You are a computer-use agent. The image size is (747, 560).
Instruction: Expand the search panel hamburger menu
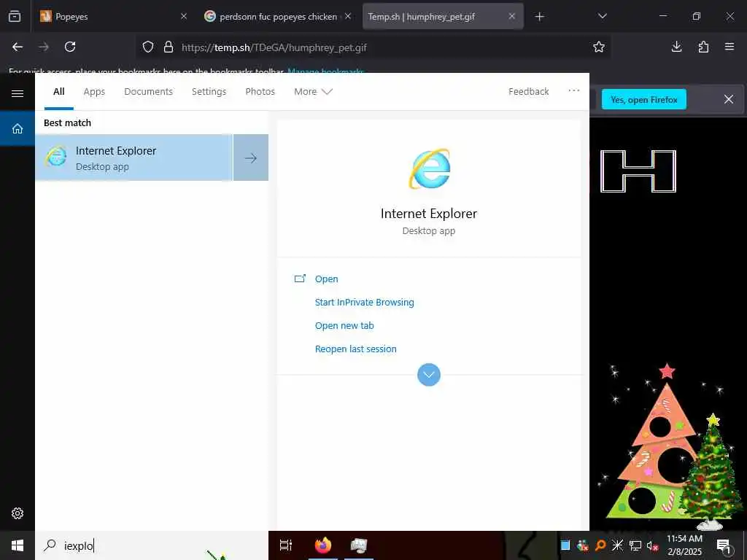[18, 93]
